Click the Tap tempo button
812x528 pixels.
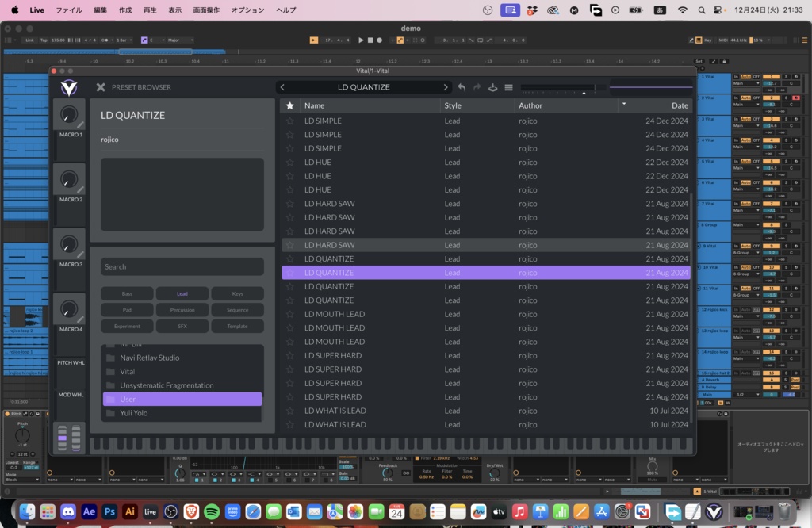coord(44,40)
